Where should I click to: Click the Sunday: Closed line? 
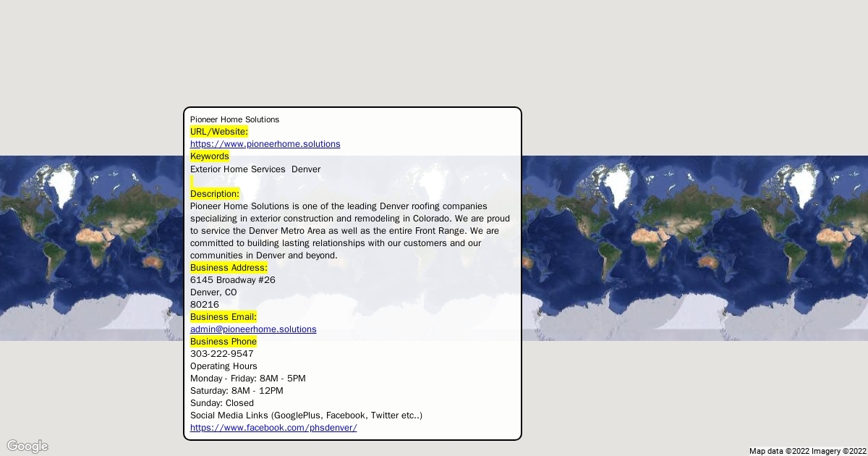point(222,403)
